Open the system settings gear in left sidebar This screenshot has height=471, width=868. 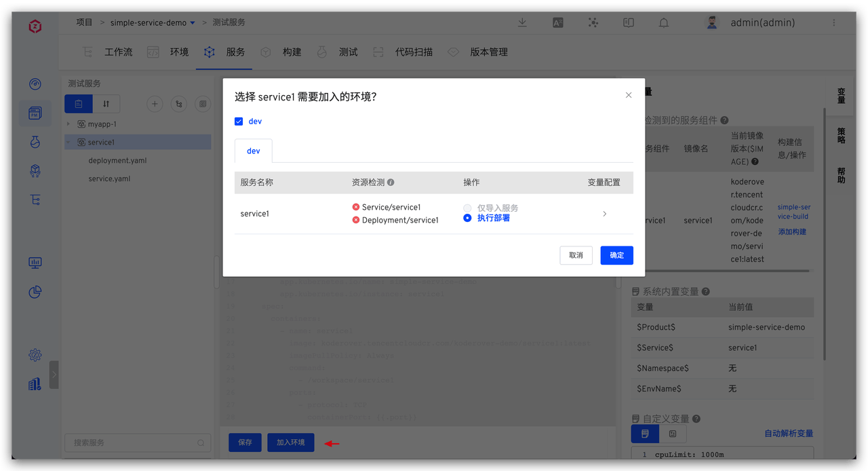(x=35, y=354)
